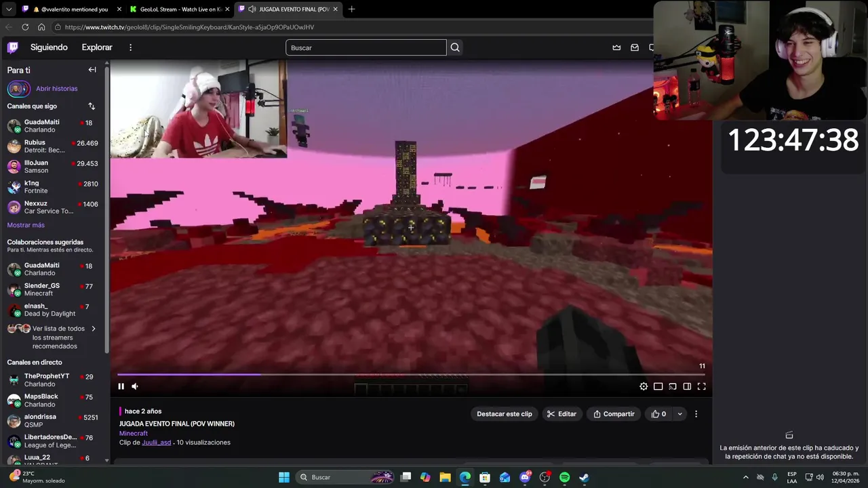Screen dimensions: 868x488
Task: Close the @vvalentito mentioned you tab
Action: tap(119, 9)
